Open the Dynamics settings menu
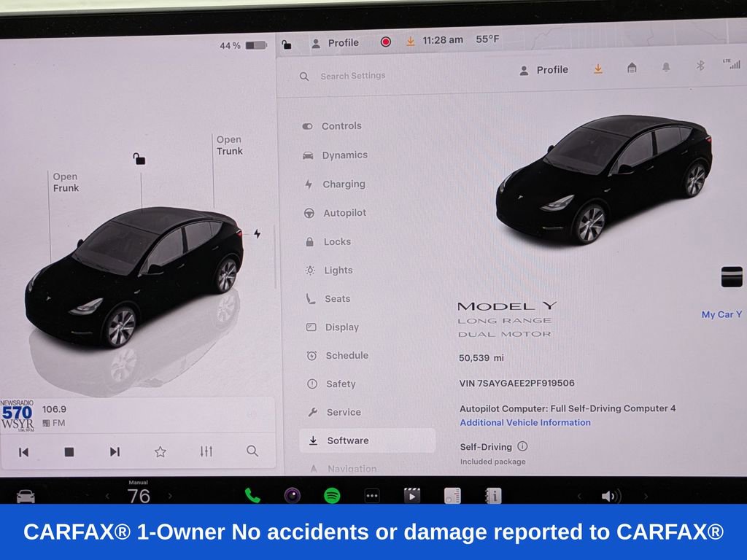 [335, 155]
